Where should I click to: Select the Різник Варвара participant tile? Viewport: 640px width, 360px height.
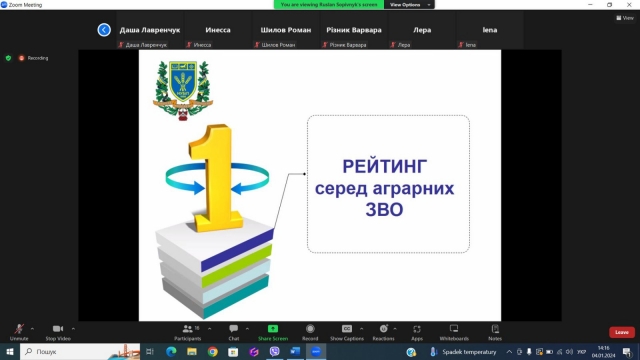(x=354, y=30)
